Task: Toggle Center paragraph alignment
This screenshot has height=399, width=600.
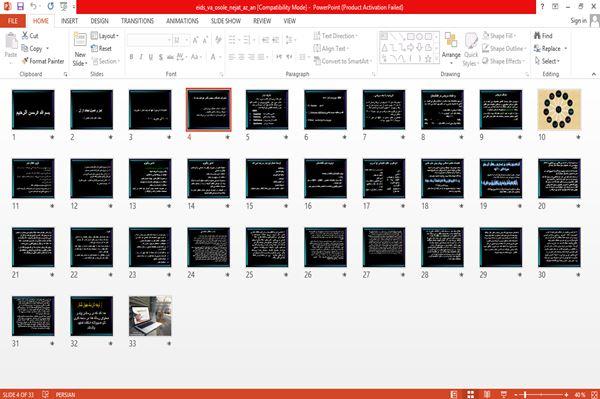Action: [x=241, y=57]
